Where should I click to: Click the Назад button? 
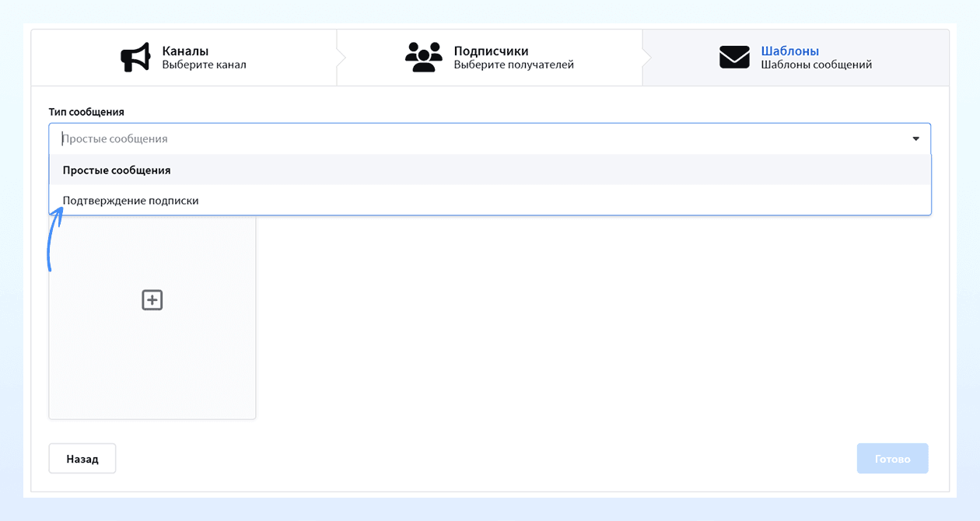coord(82,459)
